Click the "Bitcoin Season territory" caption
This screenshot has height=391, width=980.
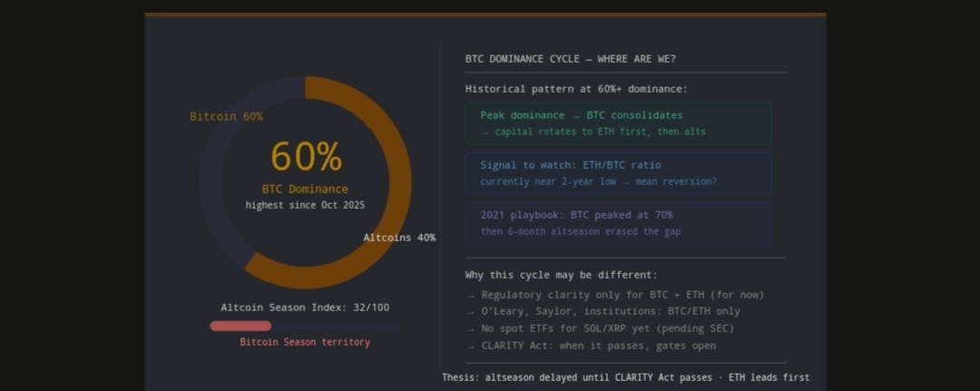click(x=305, y=342)
